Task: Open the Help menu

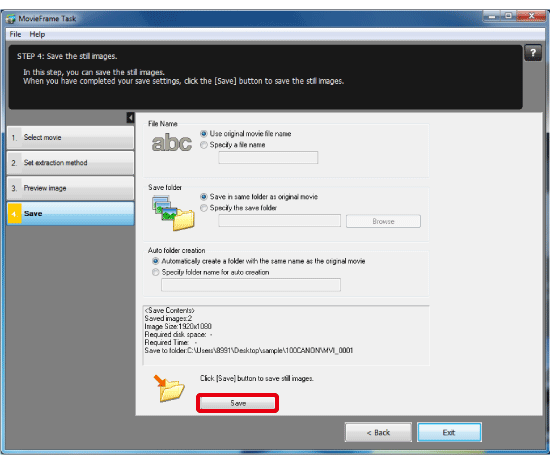Action: coord(37,34)
